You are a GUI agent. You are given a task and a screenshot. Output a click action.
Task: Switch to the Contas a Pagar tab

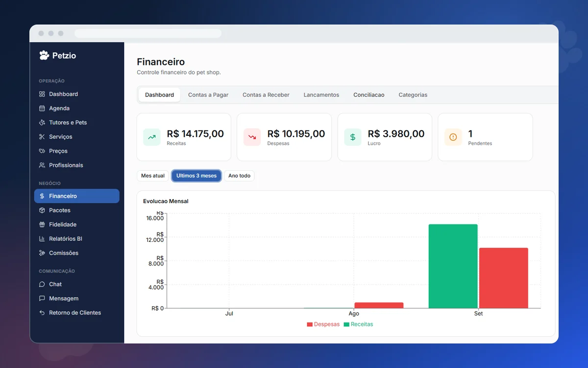[x=208, y=95]
